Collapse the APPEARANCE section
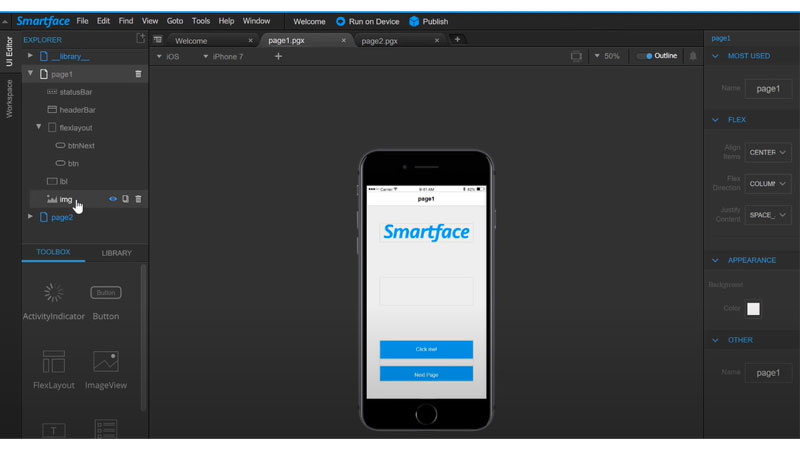This screenshot has width=800, height=450. [715, 260]
